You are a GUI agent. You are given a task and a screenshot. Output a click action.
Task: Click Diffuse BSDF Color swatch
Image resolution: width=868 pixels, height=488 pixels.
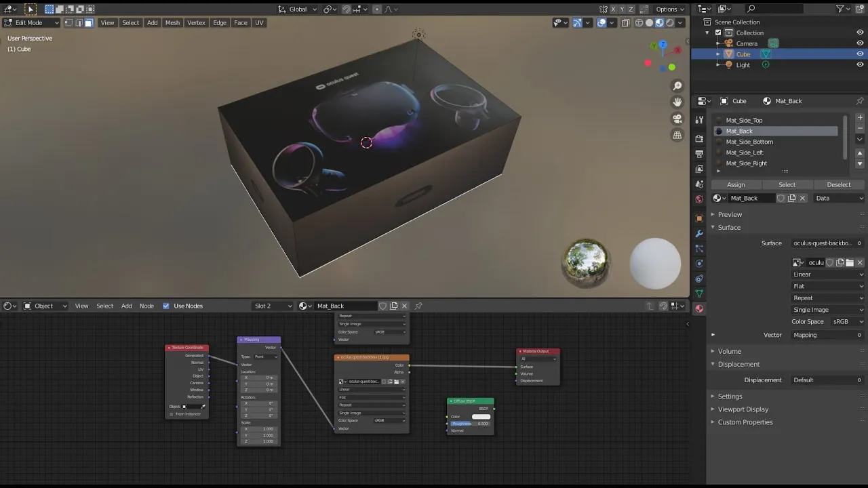pyautogui.click(x=481, y=417)
